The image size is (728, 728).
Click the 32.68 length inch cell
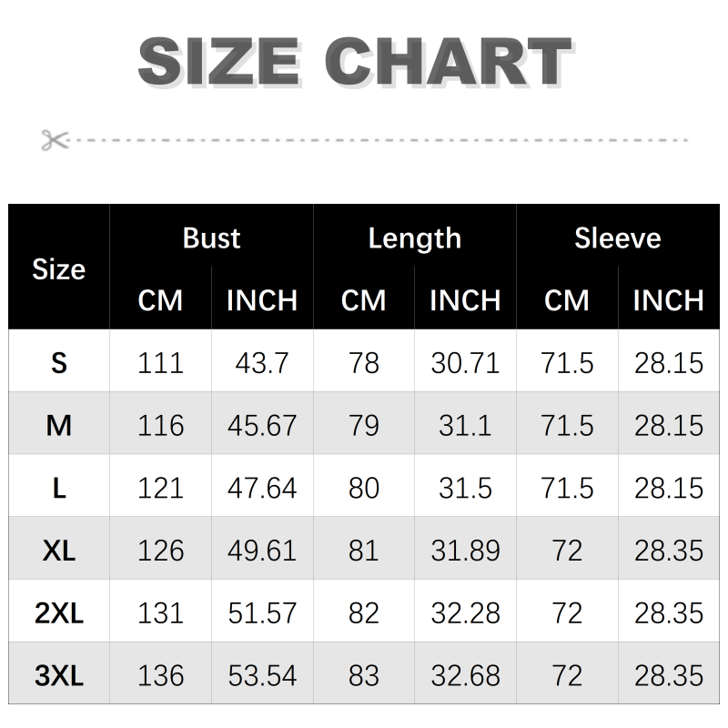tap(465, 675)
